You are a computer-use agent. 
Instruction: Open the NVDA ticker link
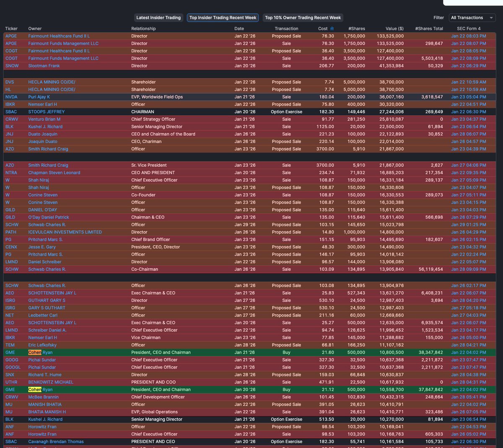pos(11,97)
